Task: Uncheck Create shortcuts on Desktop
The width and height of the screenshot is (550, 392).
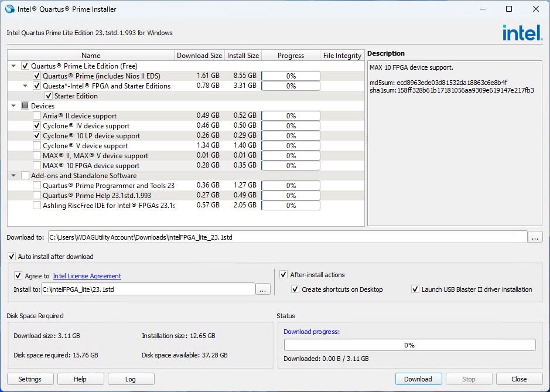Action: [295, 289]
